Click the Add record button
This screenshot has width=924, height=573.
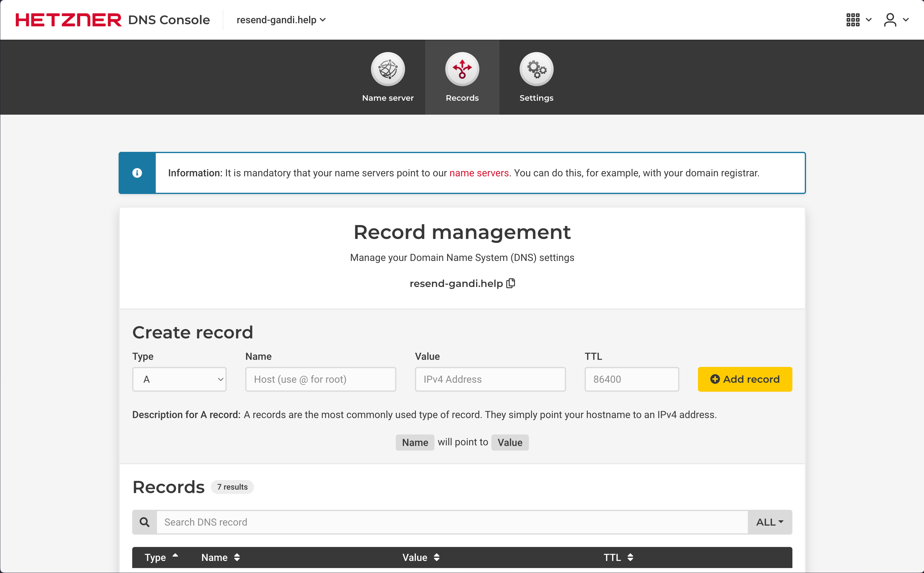744,379
